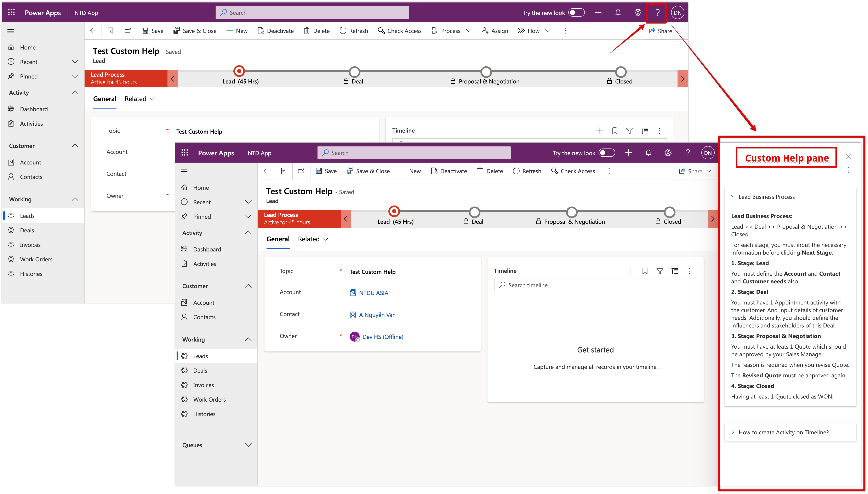Toggle Try the new look in the lower window
868x494 pixels.
[607, 153]
